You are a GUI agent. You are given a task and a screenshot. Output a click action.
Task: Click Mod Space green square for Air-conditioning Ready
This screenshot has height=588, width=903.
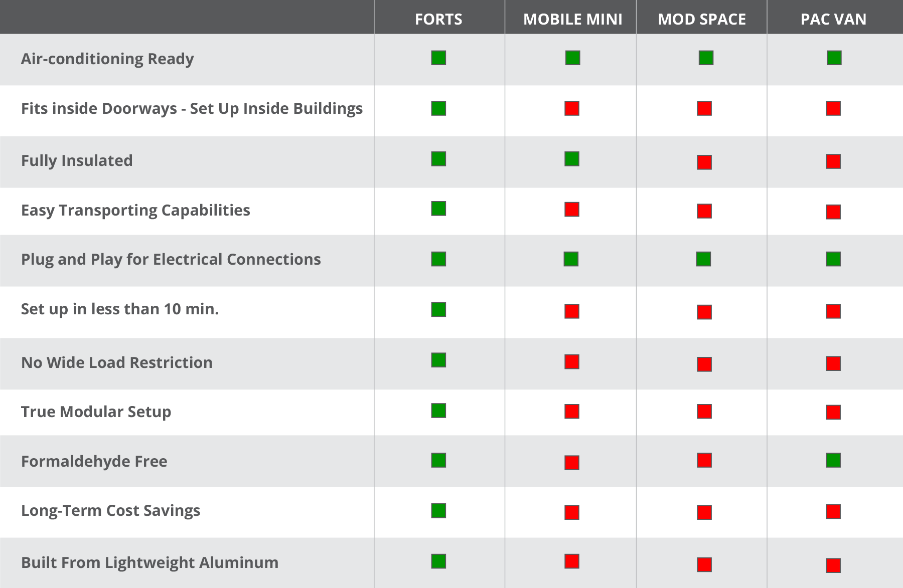click(x=706, y=58)
